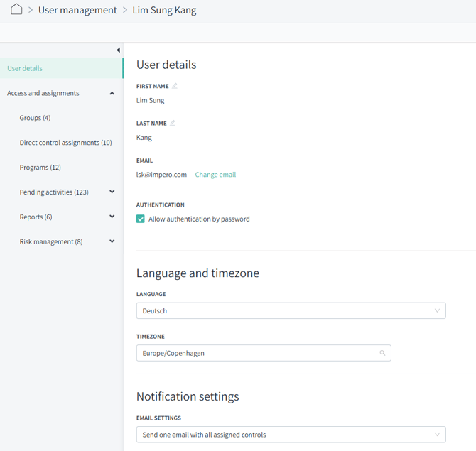Click the Lim Sung Kang breadcrumb
The width and height of the screenshot is (476, 451).
164,11
